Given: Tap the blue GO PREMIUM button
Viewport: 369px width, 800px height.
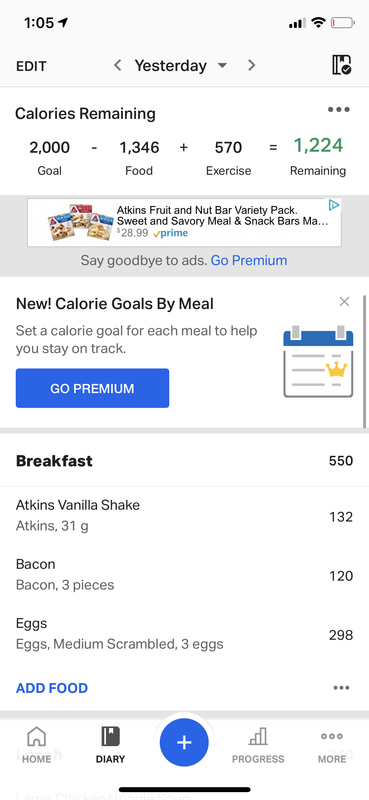Looking at the screenshot, I should pos(92,388).
